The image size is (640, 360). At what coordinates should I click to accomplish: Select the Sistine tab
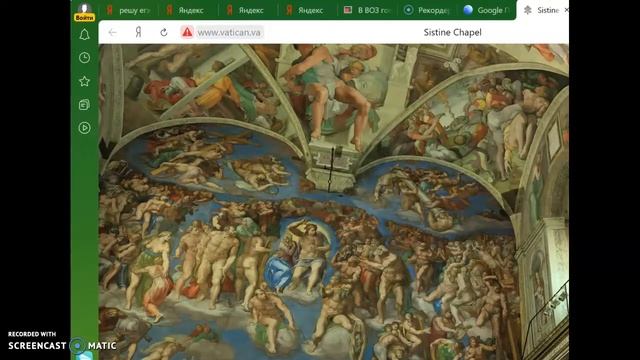tap(542, 10)
